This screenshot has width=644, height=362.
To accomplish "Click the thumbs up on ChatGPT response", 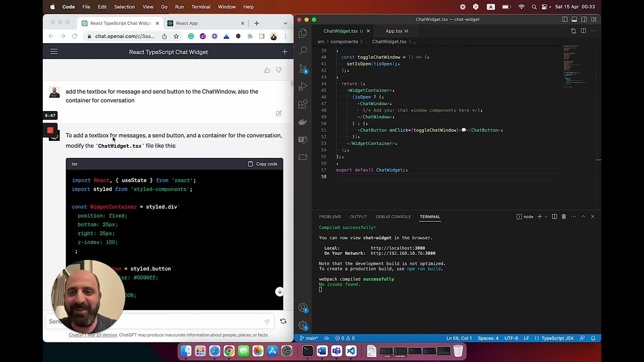I will pos(267,70).
